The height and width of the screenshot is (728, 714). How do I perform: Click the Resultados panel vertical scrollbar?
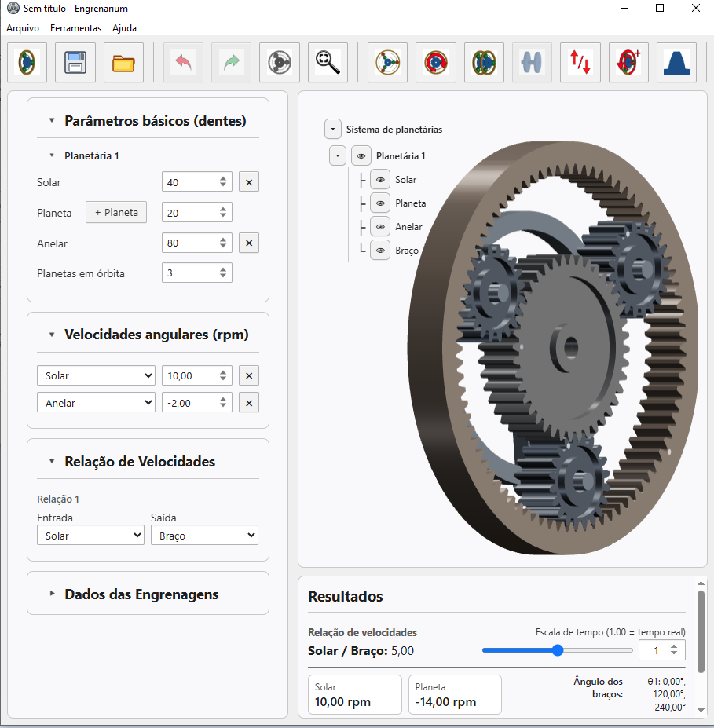701,631
